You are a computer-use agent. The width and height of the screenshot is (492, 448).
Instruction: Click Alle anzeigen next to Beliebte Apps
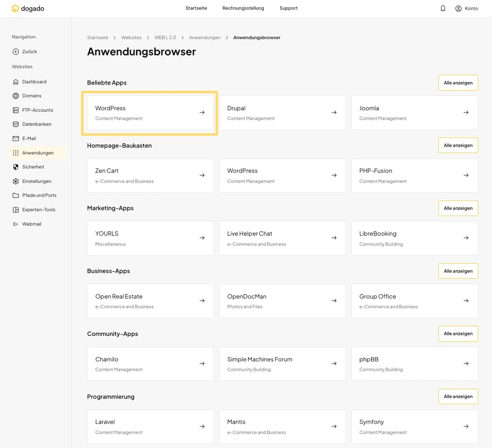pos(458,82)
